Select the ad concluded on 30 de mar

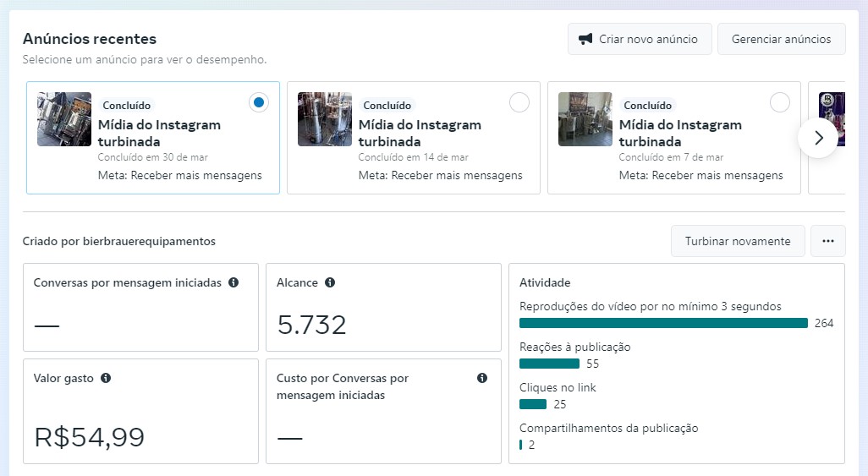259,102
